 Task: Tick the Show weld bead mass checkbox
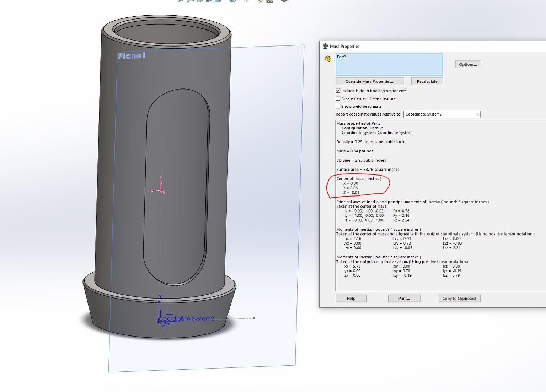click(x=338, y=106)
